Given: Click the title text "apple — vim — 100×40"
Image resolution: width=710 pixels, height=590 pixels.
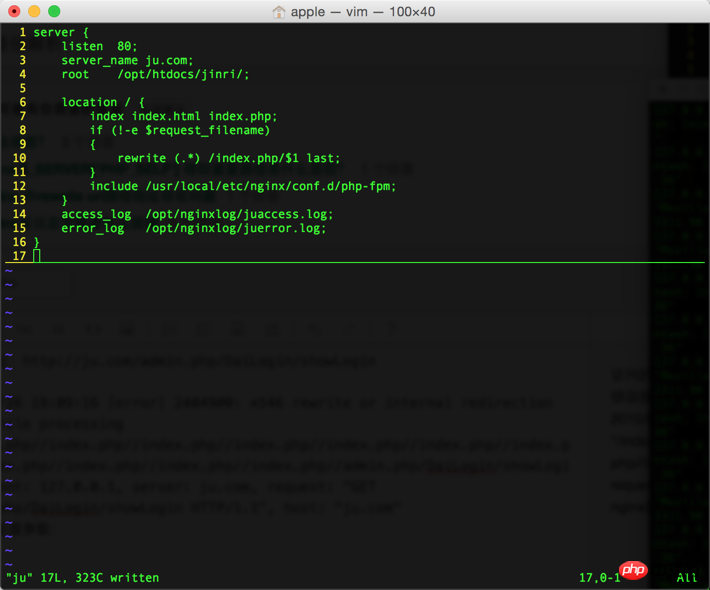Looking at the screenshot, I should (x=363, y=12).
